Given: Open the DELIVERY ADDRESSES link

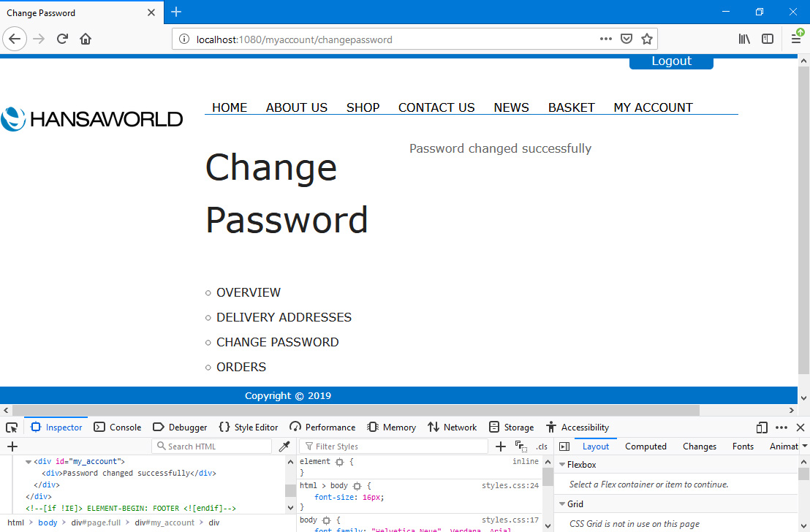Looking at the screenshot, I should [x=284, y=317].
